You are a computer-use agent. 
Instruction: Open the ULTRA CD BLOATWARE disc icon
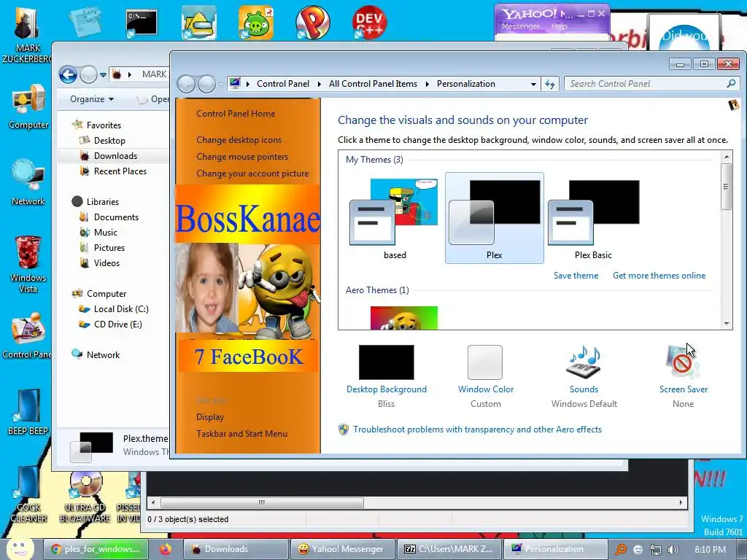[x=85, y=495]
